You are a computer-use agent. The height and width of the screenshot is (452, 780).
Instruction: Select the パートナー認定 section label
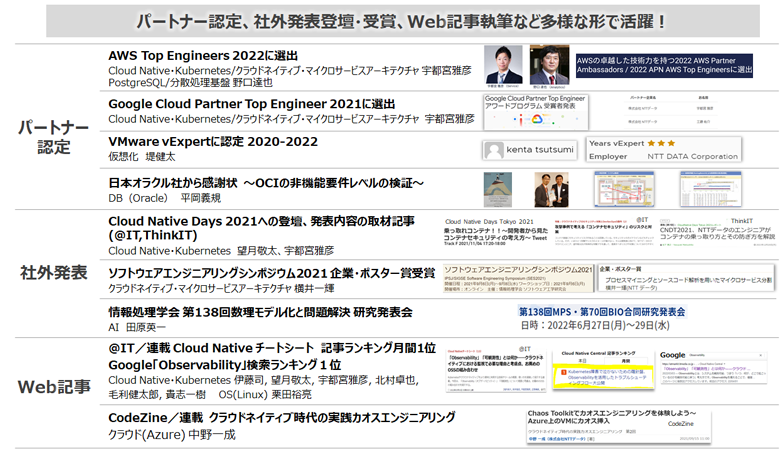53,137
